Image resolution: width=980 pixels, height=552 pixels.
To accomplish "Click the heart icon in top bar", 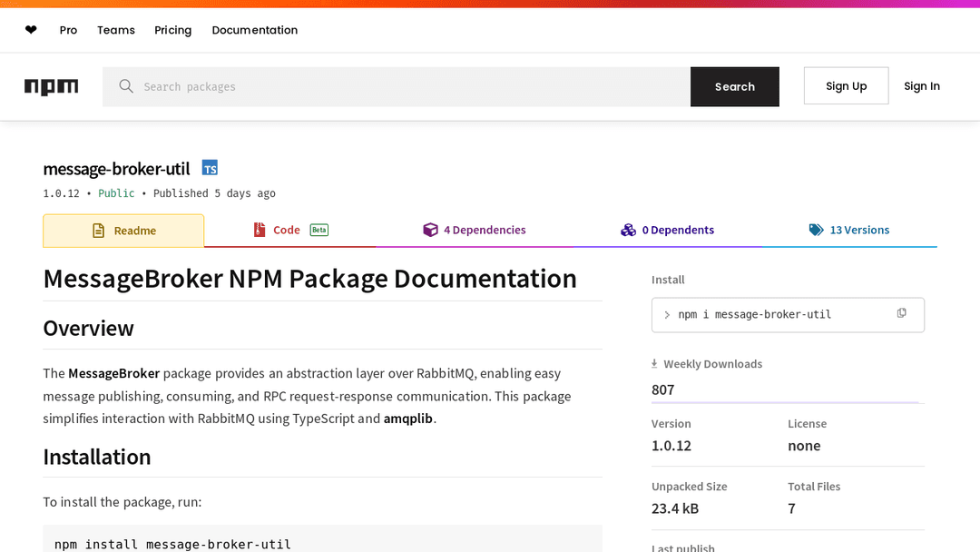I will (31, 30).
